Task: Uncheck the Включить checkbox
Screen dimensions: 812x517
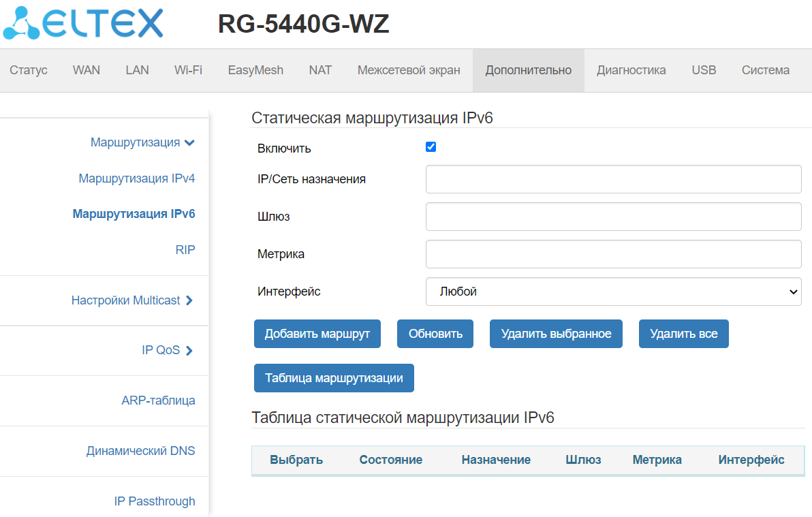Action: click(431, 147)
